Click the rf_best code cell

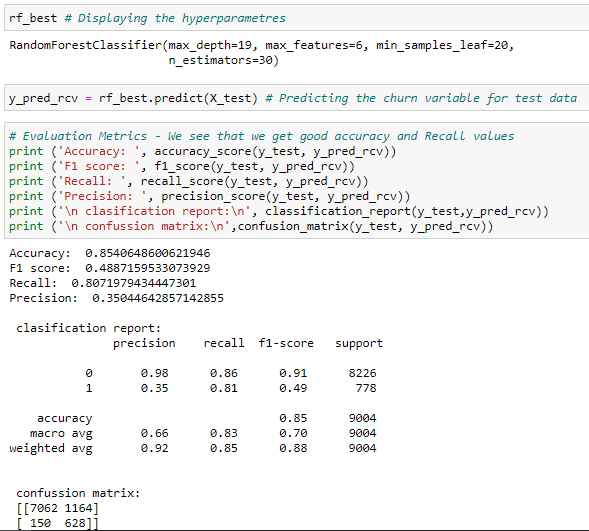(297, 18)
